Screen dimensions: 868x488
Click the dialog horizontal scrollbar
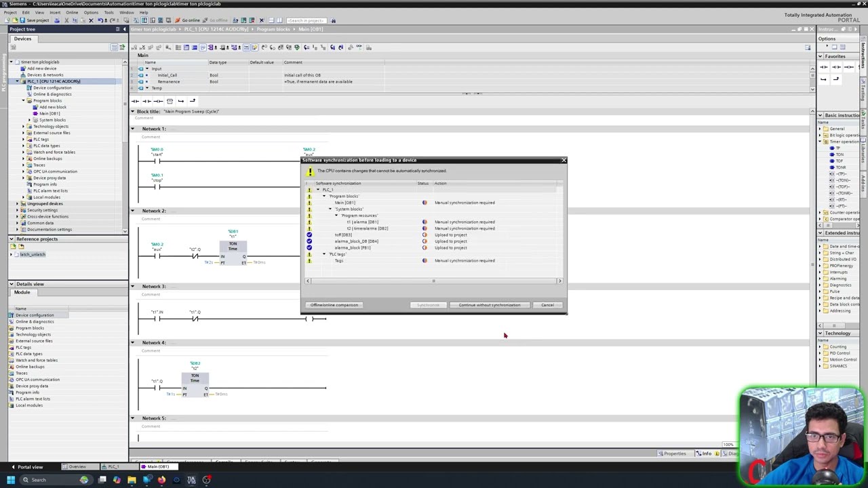click(433, 281)
